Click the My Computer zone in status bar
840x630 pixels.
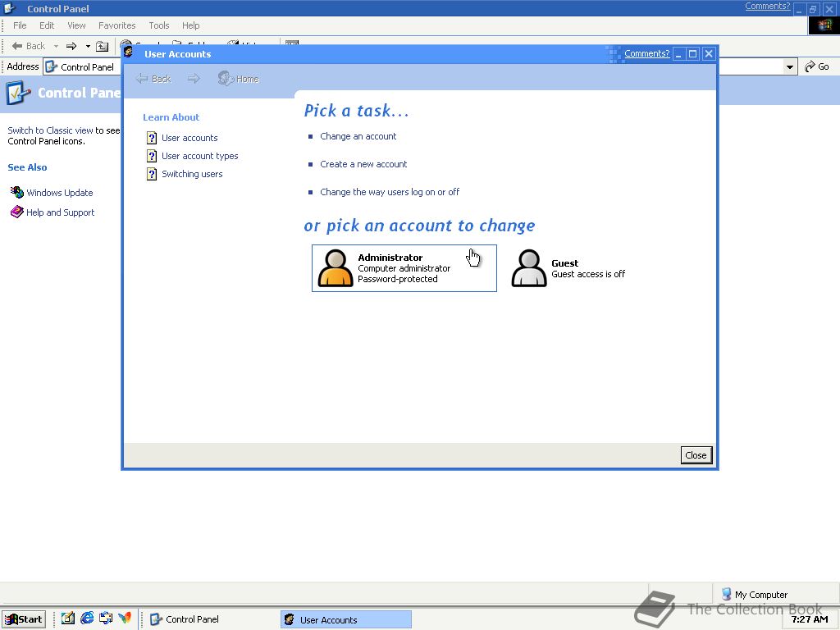tap(755, 594)
